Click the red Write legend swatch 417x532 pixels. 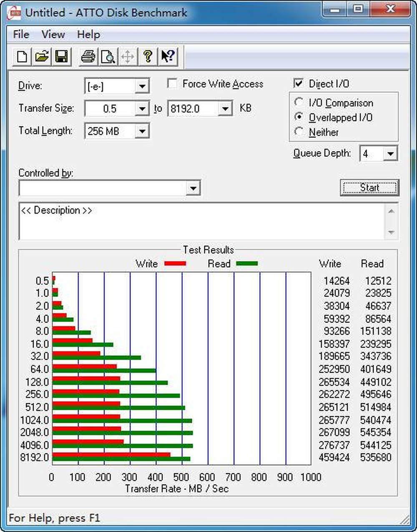tap(175, 263)
